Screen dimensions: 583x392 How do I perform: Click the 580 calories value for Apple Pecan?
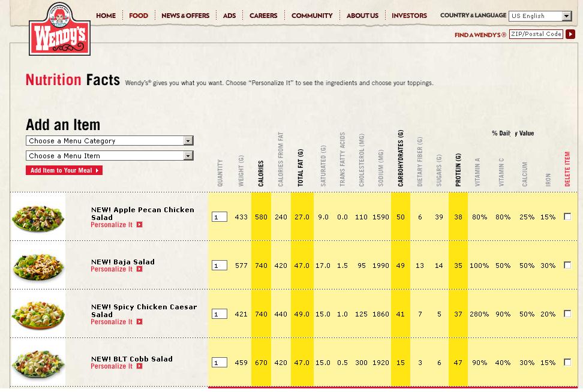click(261, 217)
